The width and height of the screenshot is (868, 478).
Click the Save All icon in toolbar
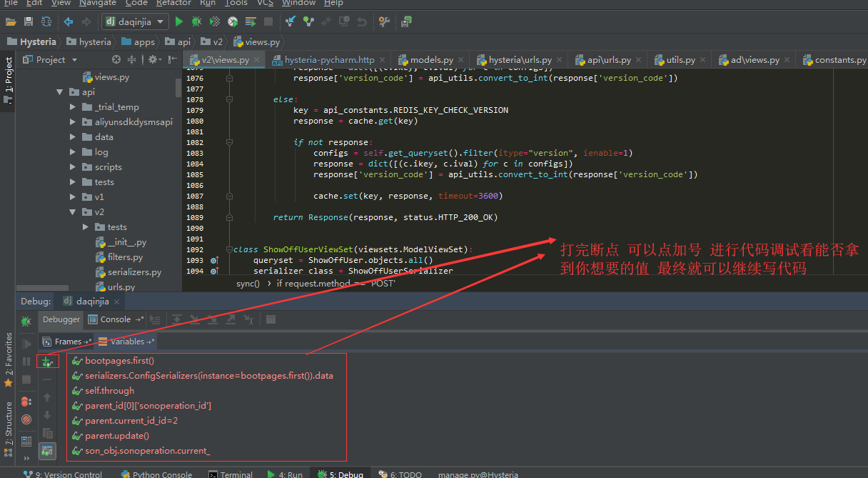(29, 22)
